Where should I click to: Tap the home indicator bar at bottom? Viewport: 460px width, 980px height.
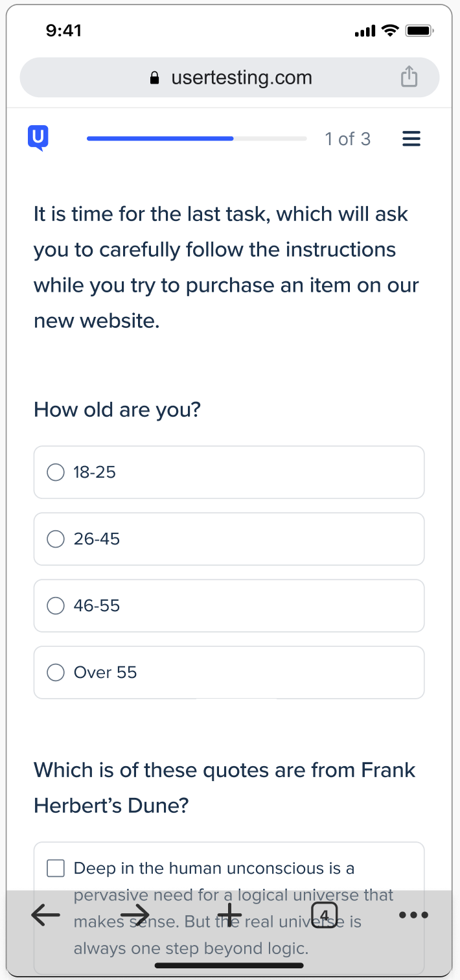pos(229,965)
